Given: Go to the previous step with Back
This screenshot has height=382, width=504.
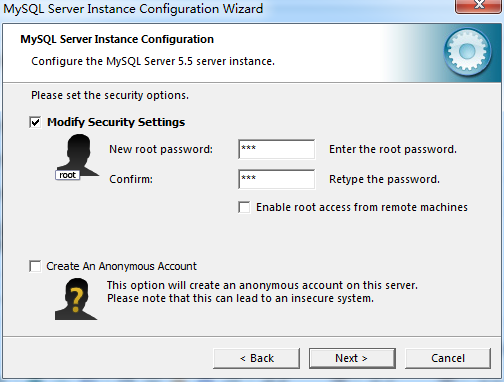Looking at the screenshot, I should [256, 358].
